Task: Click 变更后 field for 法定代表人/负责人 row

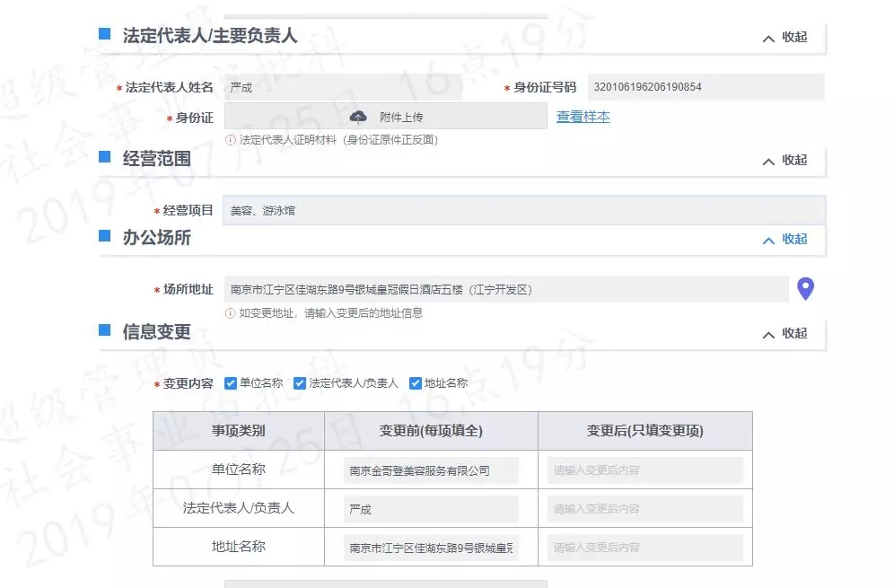Action: [644, 509]
